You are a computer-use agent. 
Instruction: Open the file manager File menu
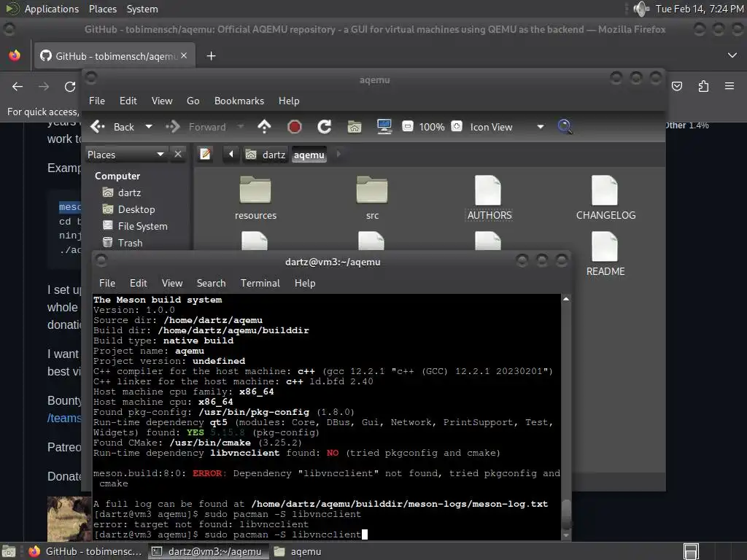(x=97, y=101)
